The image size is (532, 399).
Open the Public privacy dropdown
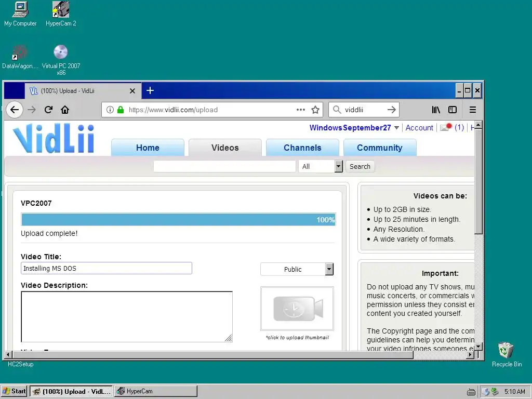coord(297,269)
